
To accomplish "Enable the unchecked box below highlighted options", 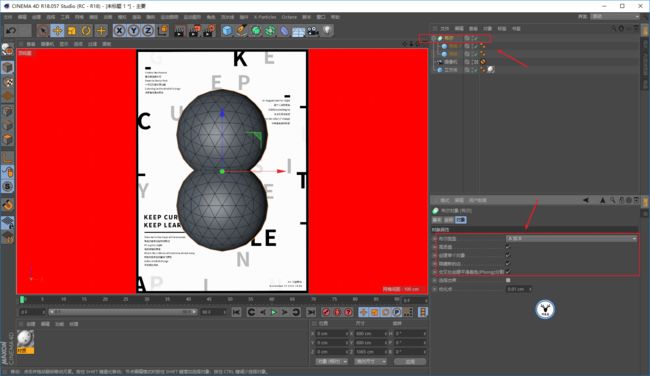I will pos(508,280).
